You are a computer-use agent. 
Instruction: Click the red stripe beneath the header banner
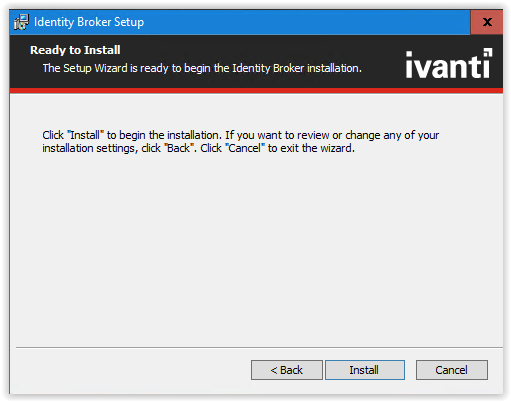tap(256, 91)
